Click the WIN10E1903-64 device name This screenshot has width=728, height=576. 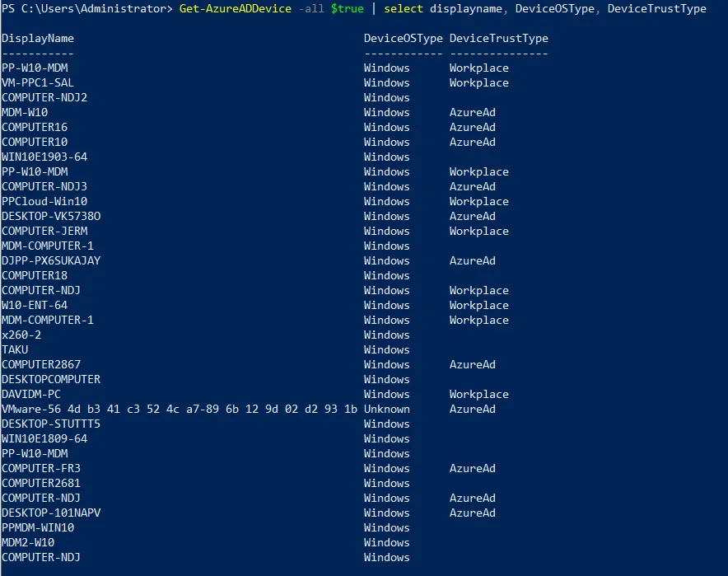pos(44,157)
